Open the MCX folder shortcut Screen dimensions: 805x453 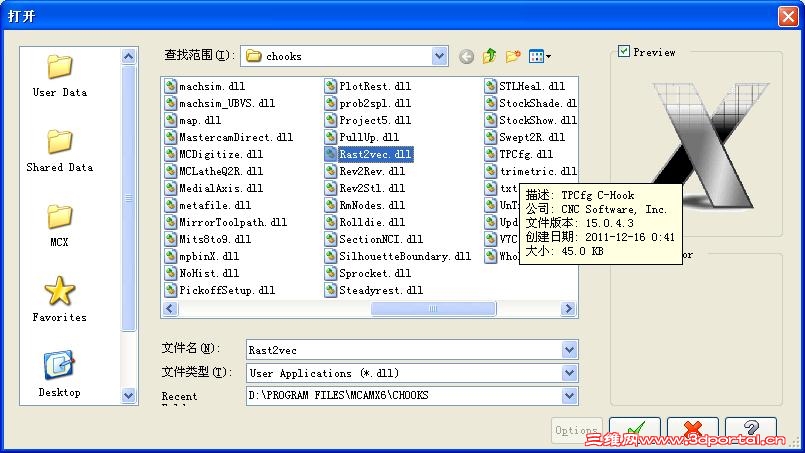pos(60,225)
